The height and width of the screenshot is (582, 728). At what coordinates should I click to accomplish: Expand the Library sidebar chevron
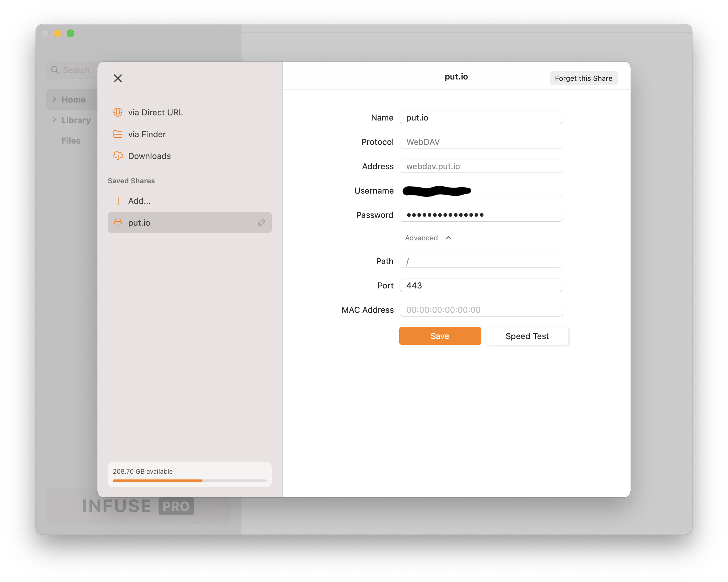click(x=54, y=120)
